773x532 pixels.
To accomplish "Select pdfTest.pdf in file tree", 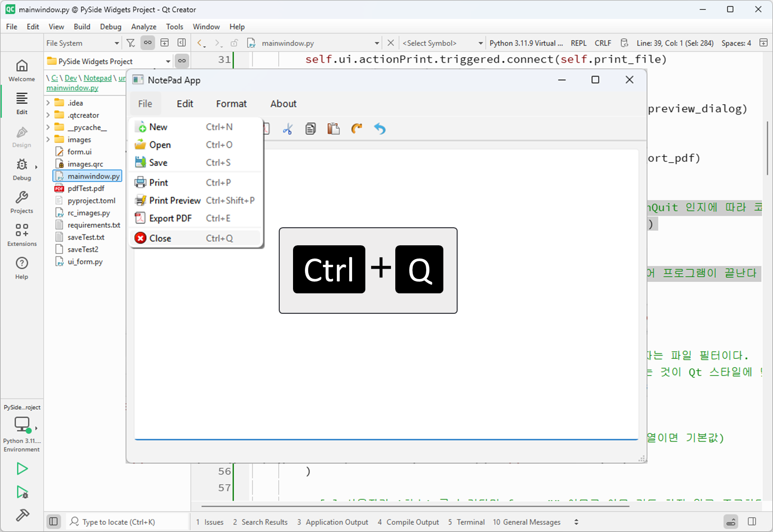I will [86, 188].
